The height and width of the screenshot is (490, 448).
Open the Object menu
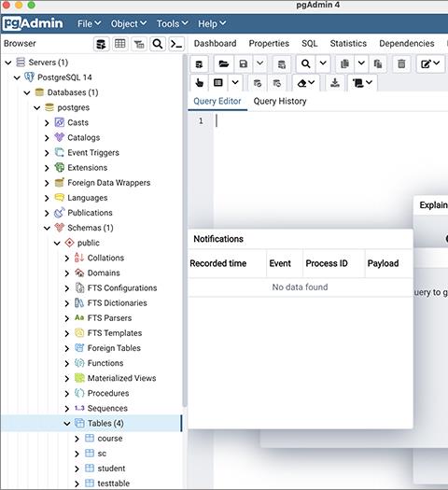(x=129, y=23)
